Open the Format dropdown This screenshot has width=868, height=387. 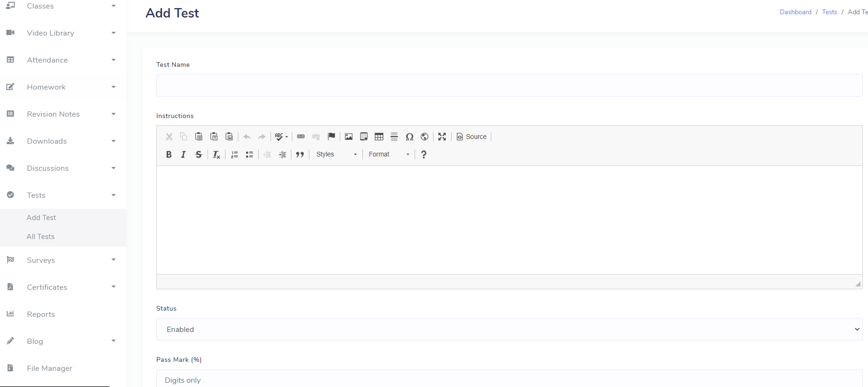(389, 155)
